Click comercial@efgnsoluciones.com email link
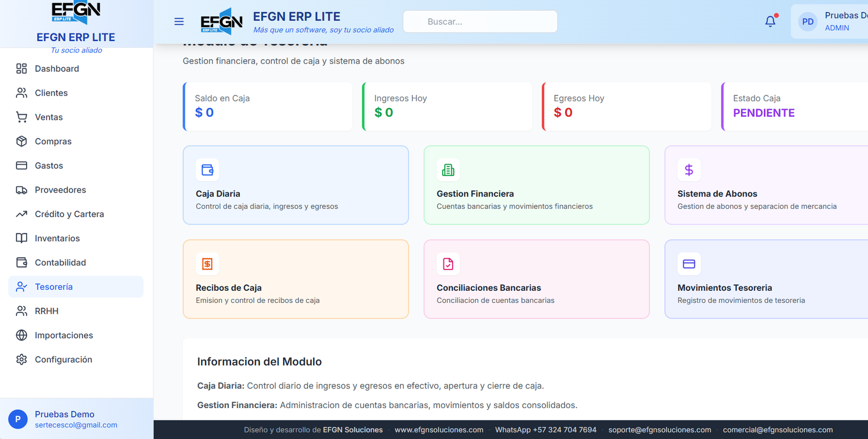The width and height of the screenshot is (868, 439). [778, 430]
